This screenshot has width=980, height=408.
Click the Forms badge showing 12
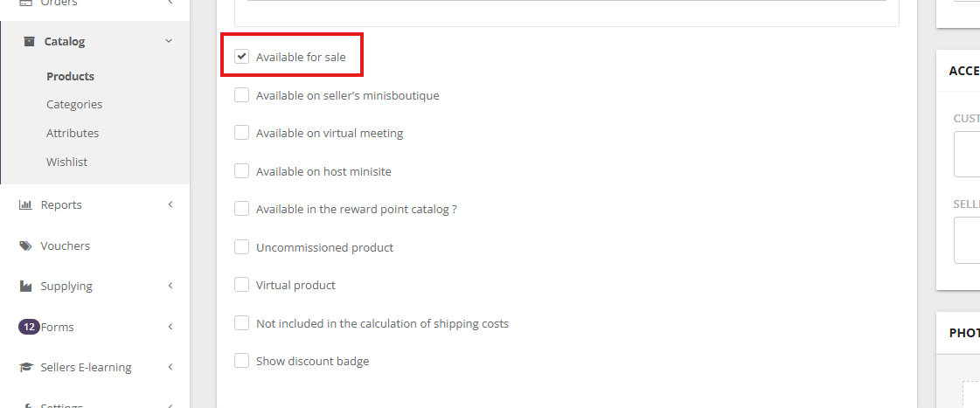click(28, 327)
